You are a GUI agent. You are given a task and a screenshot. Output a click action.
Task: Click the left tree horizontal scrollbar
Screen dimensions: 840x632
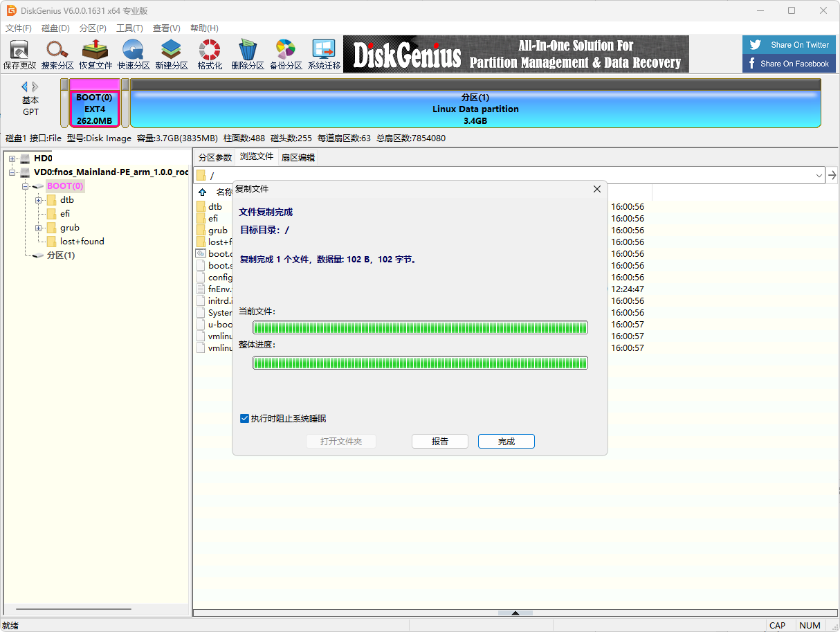point(73,609)
